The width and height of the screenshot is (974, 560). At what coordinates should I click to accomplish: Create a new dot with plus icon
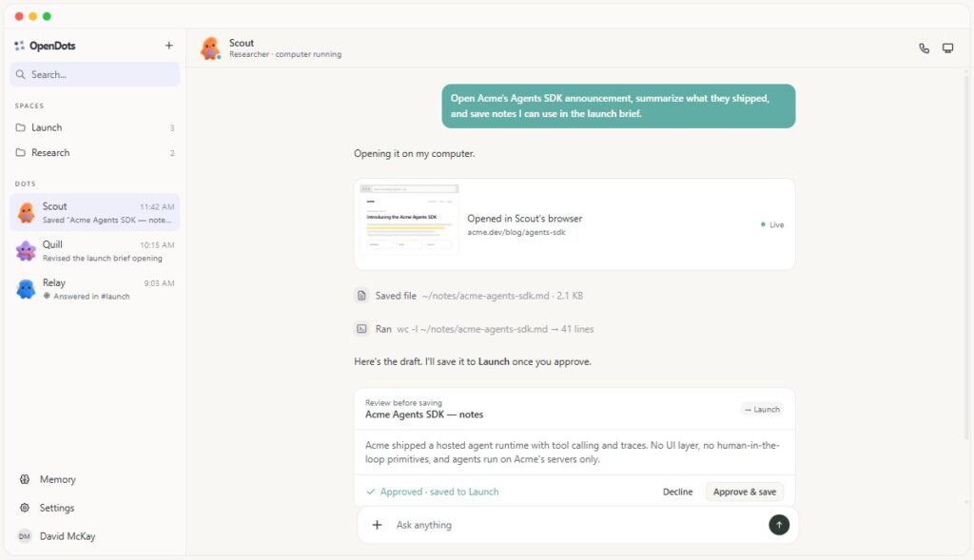[x=169, y=46]
